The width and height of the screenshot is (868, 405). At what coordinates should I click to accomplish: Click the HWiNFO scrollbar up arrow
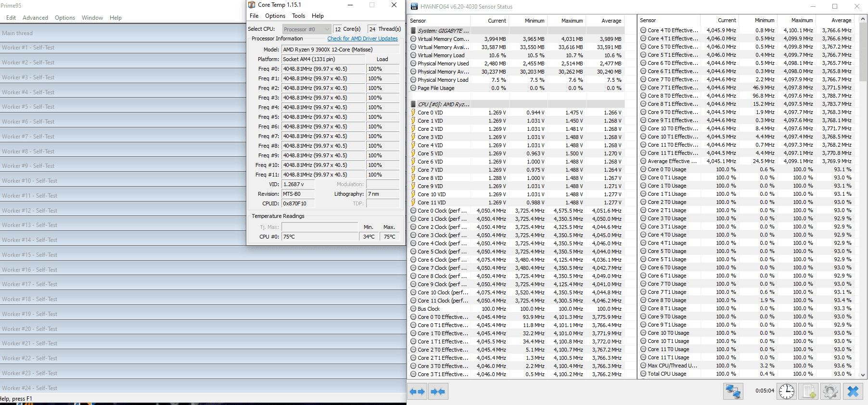(863, 19)
